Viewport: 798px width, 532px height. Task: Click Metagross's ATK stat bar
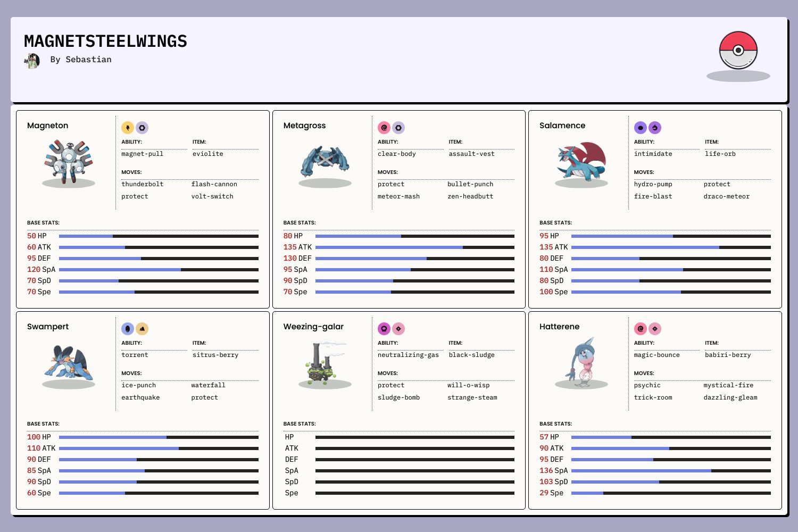click(414, 247)
